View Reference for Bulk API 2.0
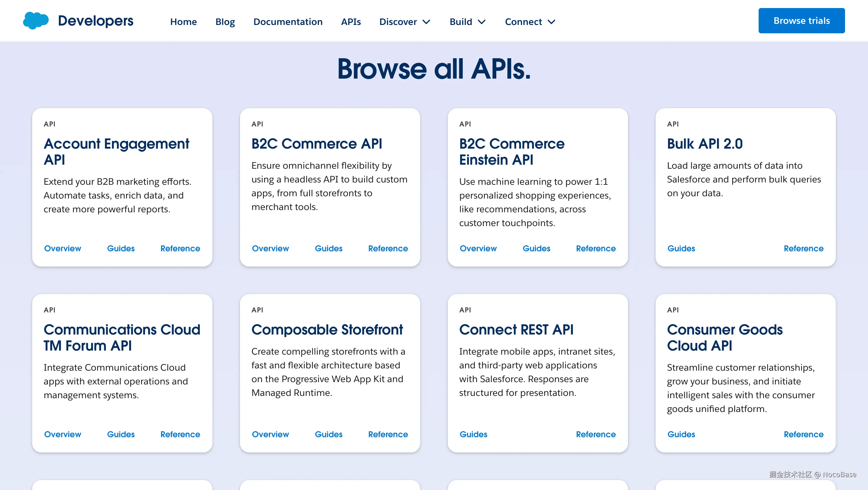This screenshot has height=490, width=868. [803, 248]
